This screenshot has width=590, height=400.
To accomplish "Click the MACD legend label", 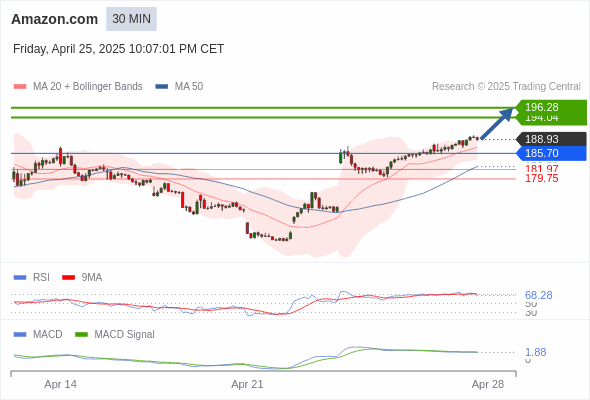I will coord(48,335).
